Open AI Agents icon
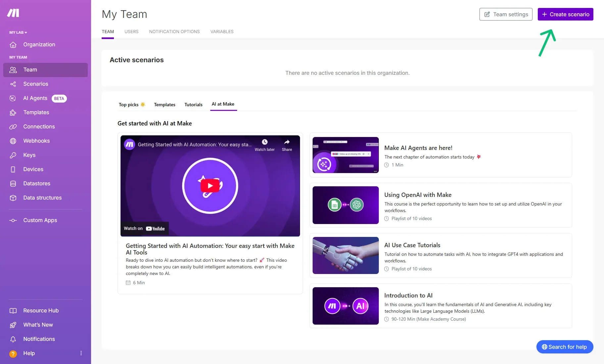This screenshot has width=604, height=364. (x=13, y=98)
